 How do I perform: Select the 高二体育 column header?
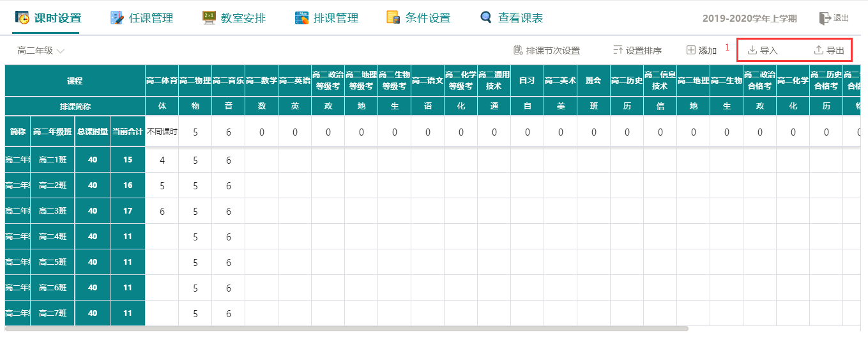click(162, 81)
